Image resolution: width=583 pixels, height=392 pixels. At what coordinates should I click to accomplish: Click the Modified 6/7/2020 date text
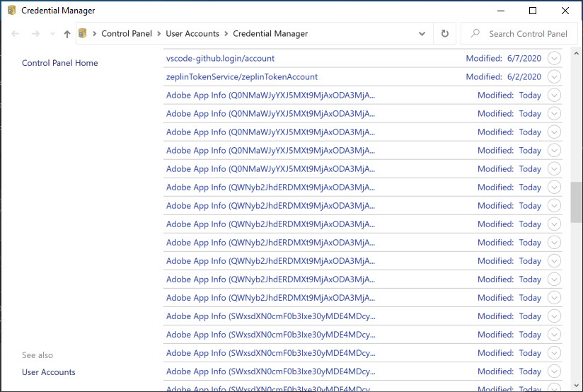[x=504, y=59]
